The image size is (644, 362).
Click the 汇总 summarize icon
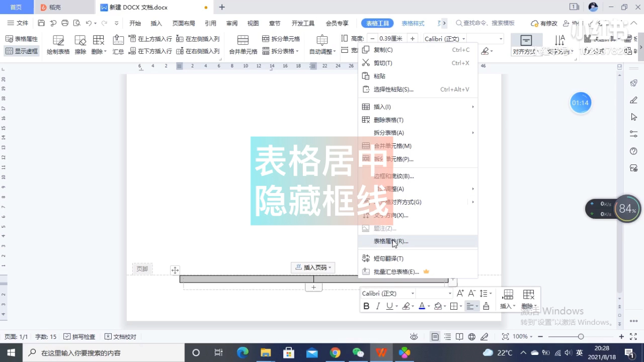118,44
